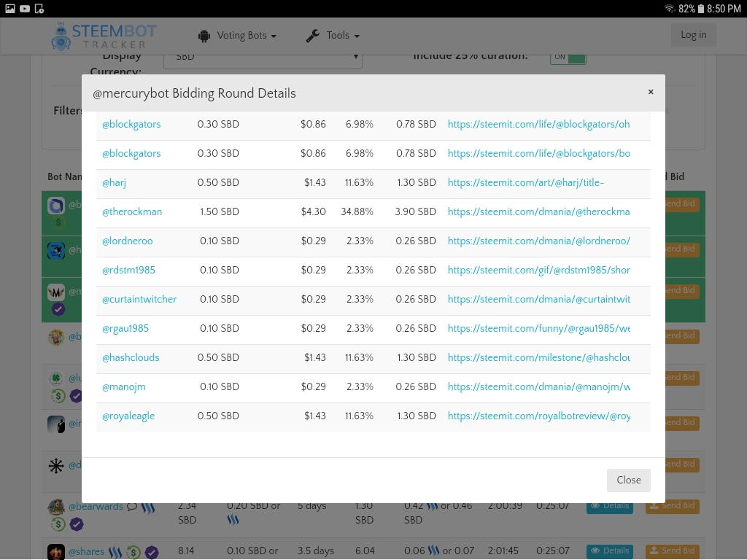Open the steemit.com/life/@blockgators/bo post link
The height and width of the screenshot is (560, 747).
pyautogui.click(x=539, y=153)
